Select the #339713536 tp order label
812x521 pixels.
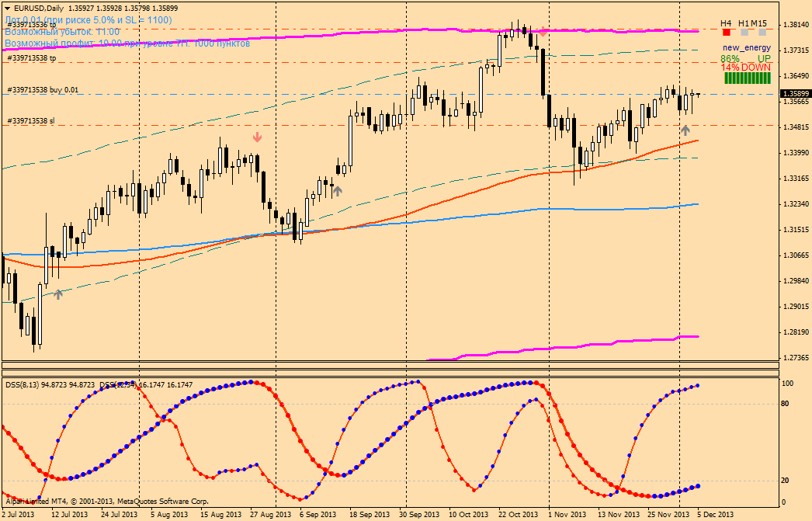point(32,24)
